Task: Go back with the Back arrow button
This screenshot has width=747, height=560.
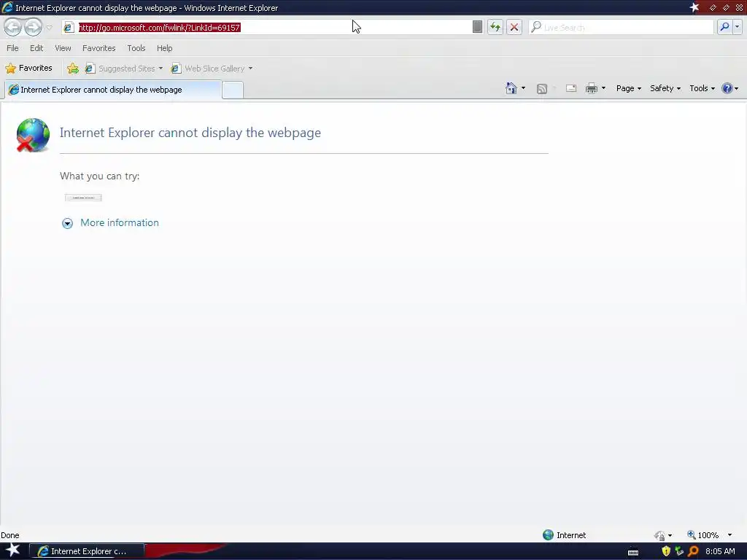Action: coord(13,27)
